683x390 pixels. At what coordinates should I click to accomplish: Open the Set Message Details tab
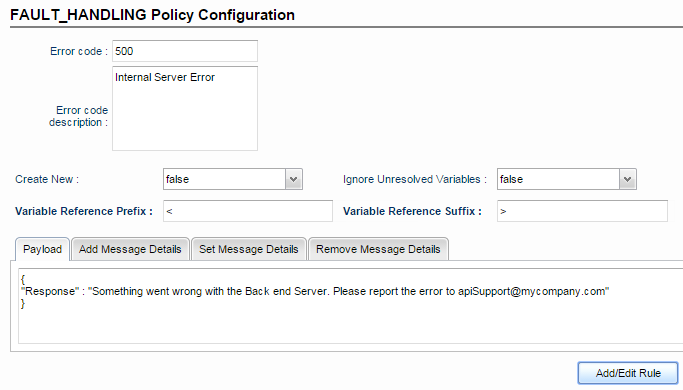(x=249, y=249)
